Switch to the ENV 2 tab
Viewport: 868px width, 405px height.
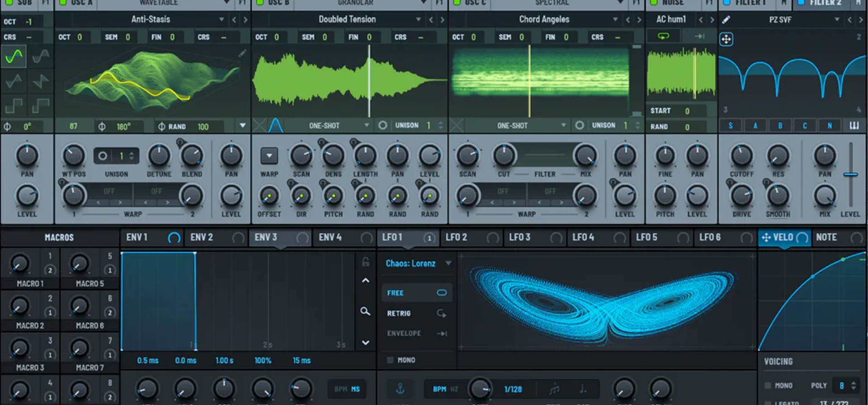tap(216, 237)
